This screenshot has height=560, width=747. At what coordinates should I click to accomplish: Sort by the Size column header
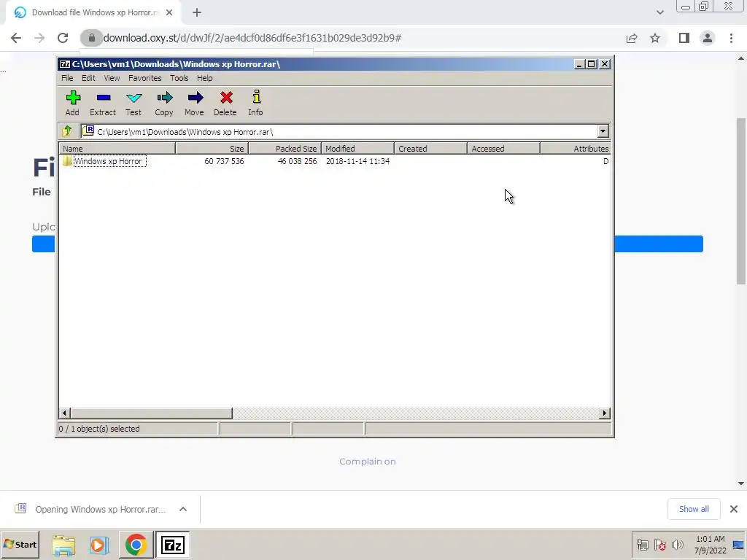tap(212, 149)
